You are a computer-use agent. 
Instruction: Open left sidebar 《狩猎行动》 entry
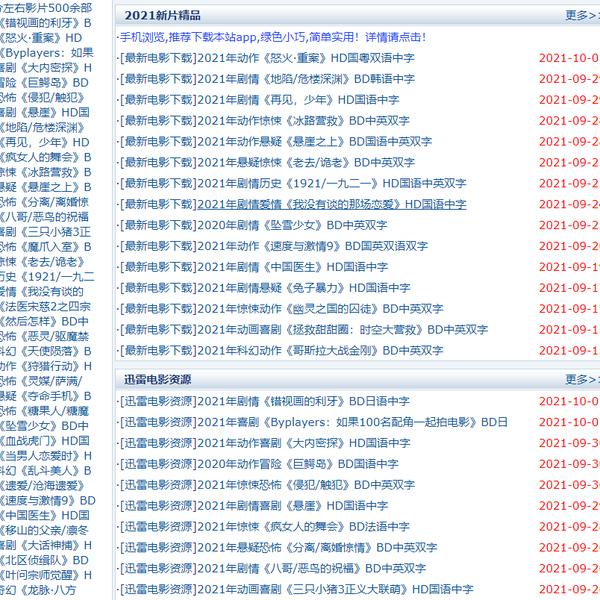tap(46, 366)
